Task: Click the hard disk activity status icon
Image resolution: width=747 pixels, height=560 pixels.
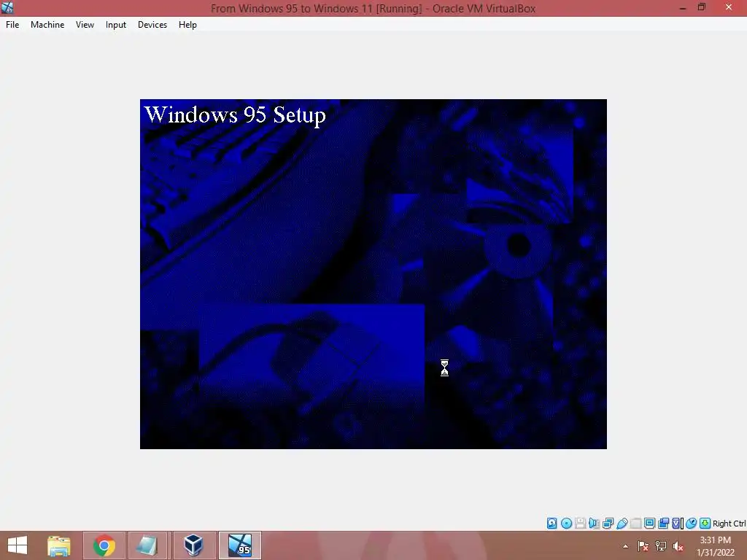Action: pos(551,524)
